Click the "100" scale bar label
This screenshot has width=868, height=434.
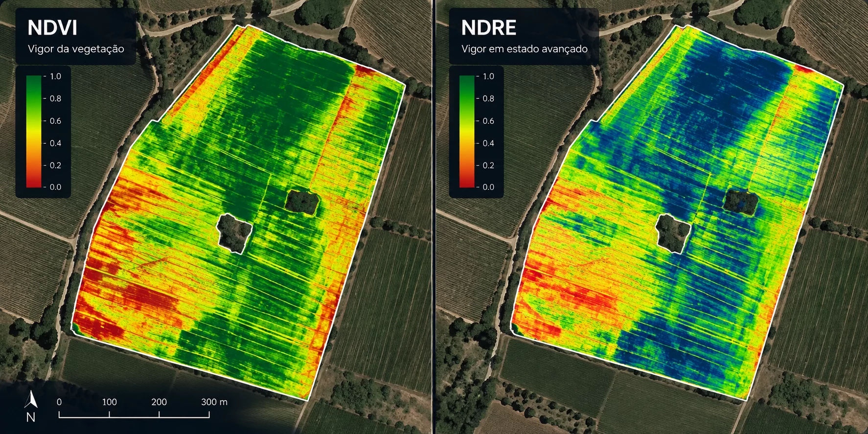[109, 402]
